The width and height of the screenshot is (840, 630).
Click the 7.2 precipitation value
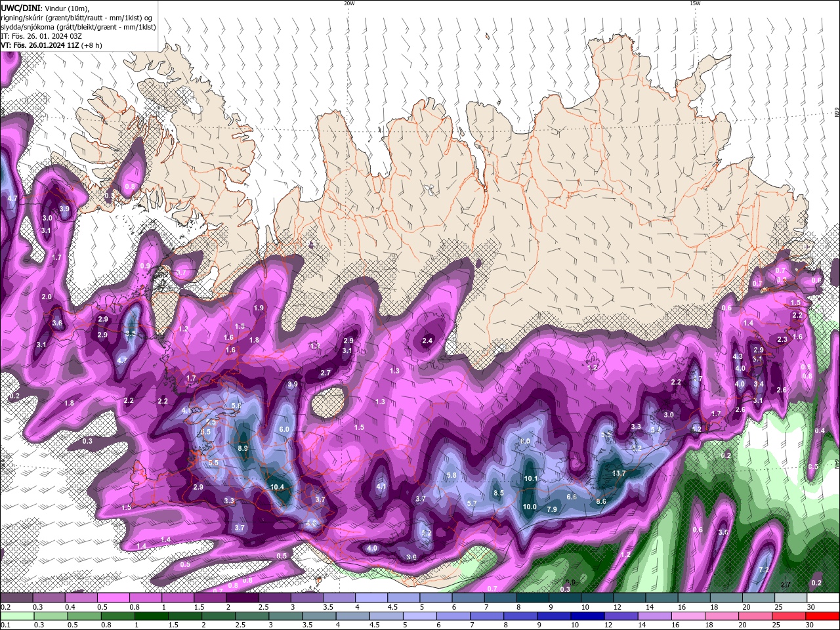point(764,570)
